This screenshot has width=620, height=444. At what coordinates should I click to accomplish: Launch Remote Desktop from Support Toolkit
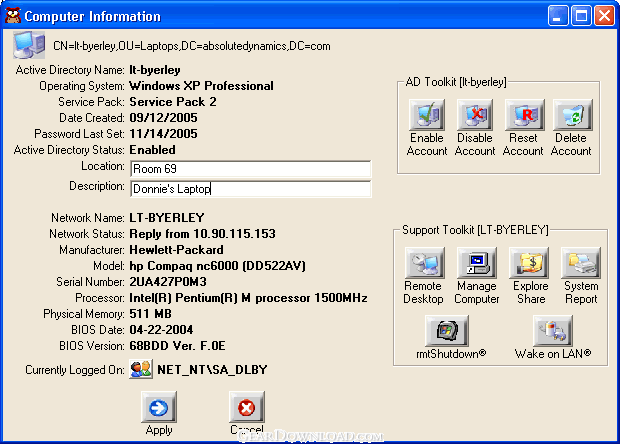pos(424,263)
